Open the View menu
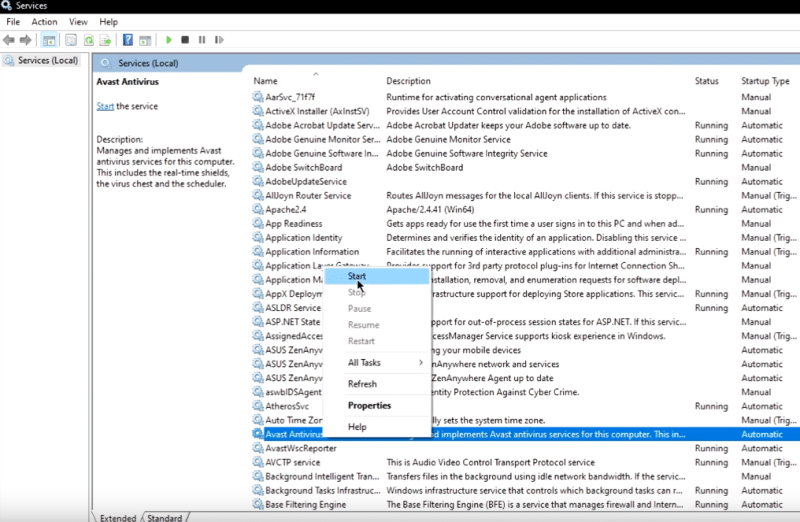The image size is (800, 522). pos(78,22)
